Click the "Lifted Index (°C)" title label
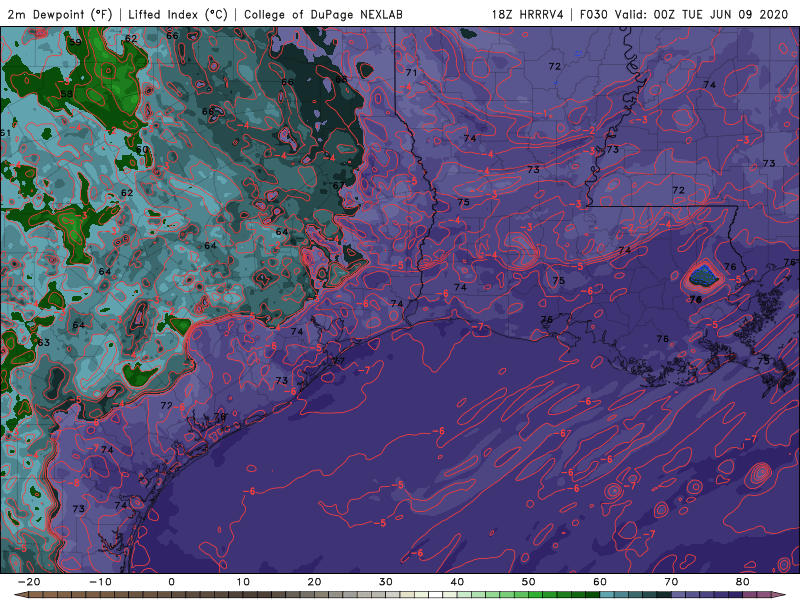Viewport: 800px width, 600px height. coord(178,14)
